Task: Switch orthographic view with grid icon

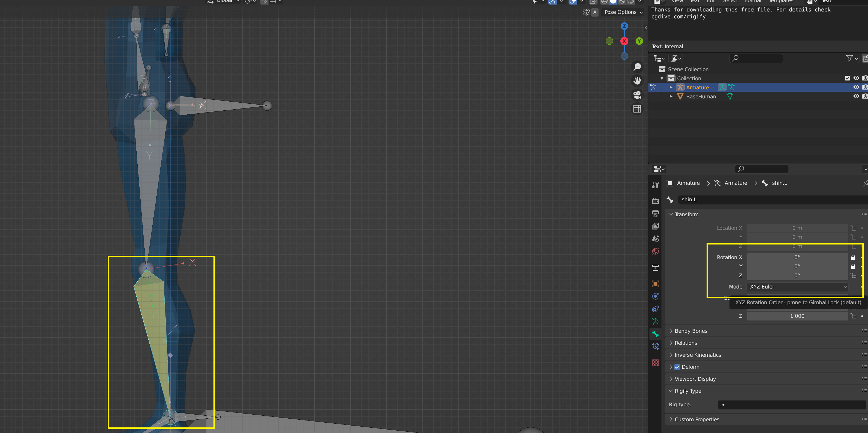Action: click(637, 109)
